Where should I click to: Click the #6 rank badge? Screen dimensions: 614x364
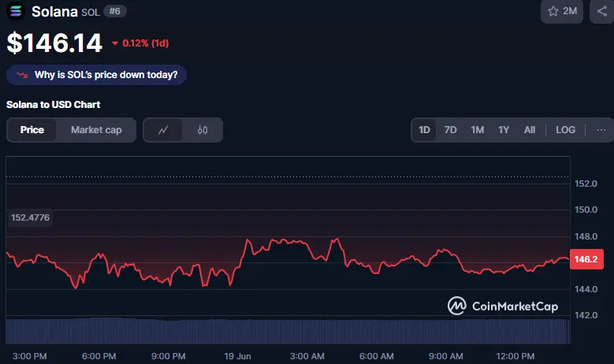point(115,11)
